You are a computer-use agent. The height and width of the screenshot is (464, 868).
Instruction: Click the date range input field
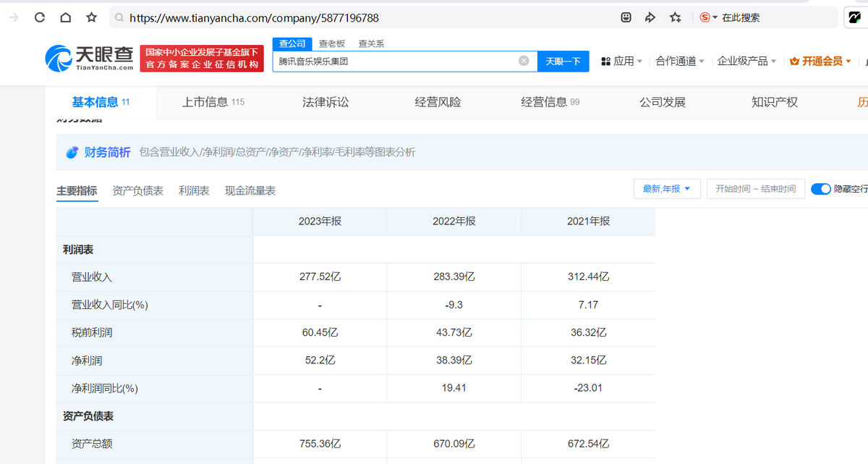click(x=755, y=189)
